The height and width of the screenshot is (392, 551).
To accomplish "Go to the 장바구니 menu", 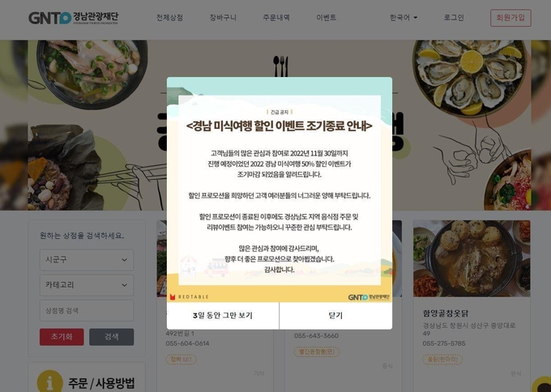I will [x=223, y=18].
